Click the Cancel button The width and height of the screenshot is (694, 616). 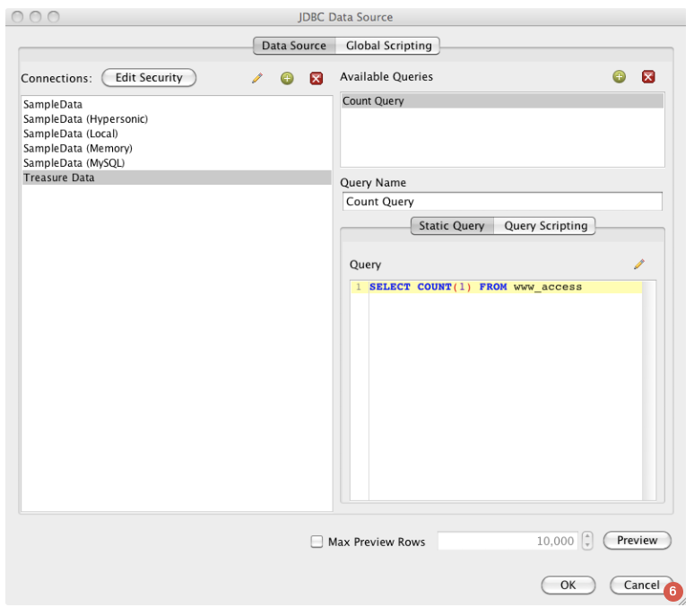(x=641, y=585)
